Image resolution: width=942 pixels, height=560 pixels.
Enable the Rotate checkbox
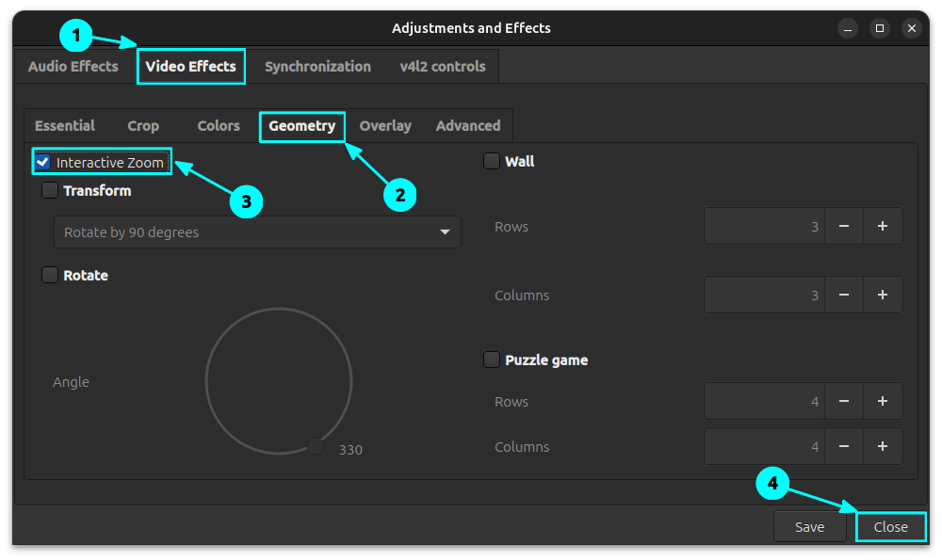[x=50, y=275]
